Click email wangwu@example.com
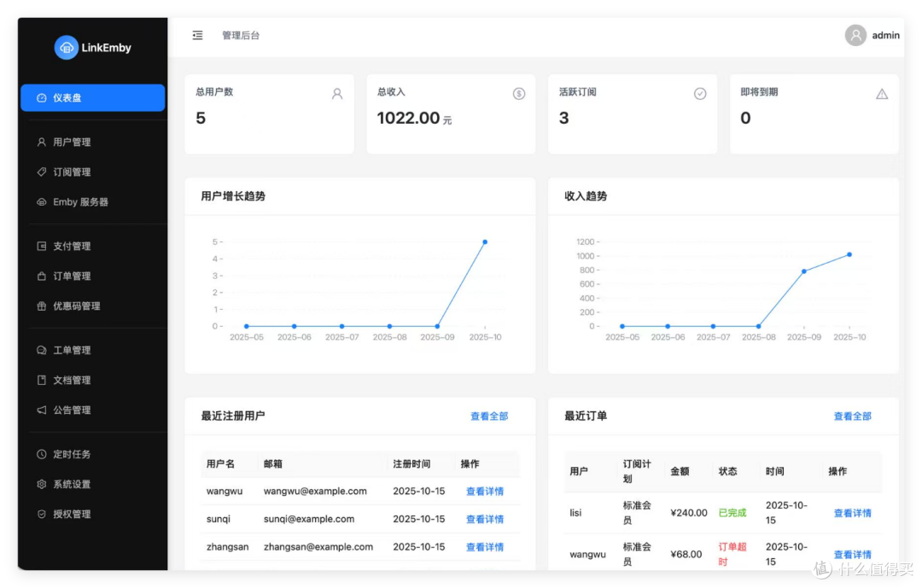 coord(315,491)
